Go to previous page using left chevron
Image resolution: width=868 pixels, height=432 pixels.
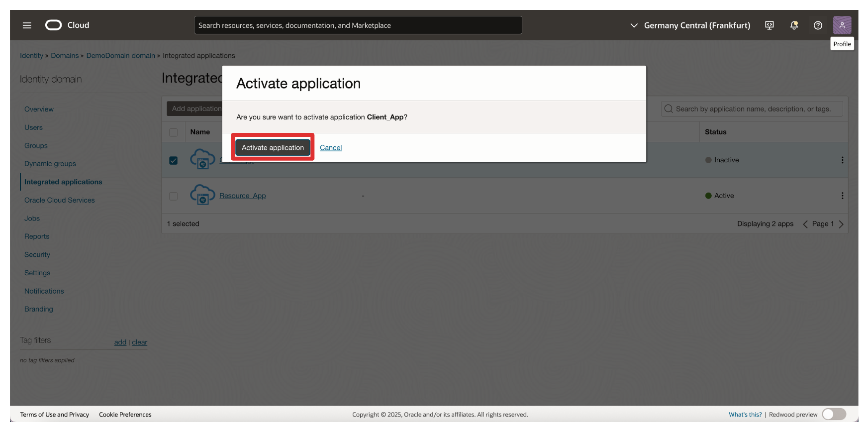pos(805,224)
